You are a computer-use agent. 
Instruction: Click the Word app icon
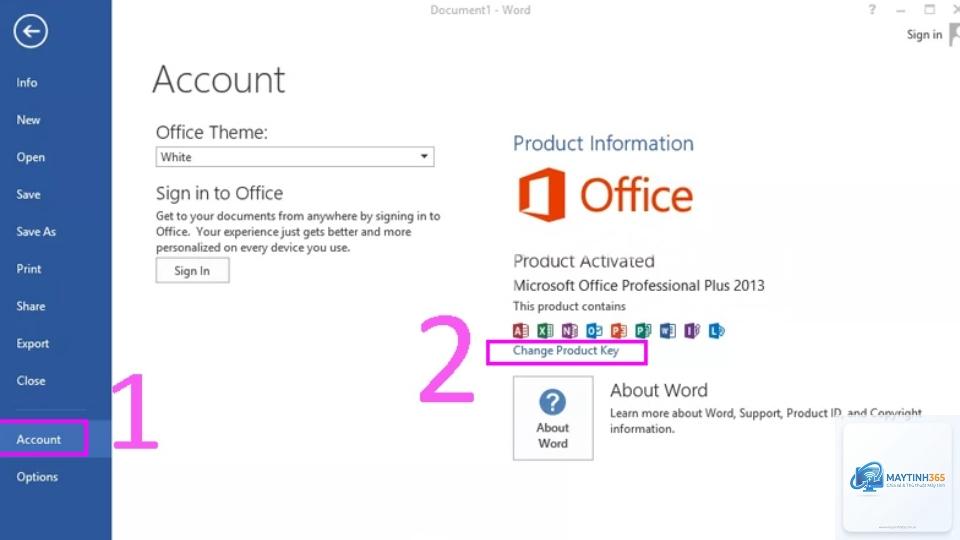[x=667, y=331]
